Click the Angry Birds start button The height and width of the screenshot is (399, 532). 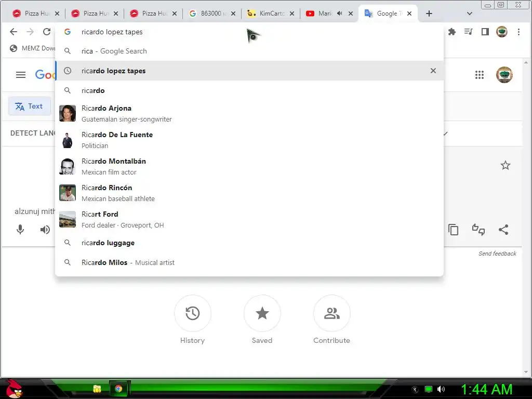[x=14, y=389]
